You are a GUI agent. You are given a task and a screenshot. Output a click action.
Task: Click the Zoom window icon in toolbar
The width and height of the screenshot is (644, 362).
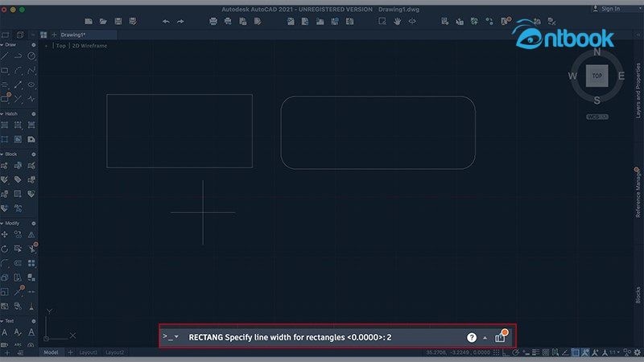point(382,22)
